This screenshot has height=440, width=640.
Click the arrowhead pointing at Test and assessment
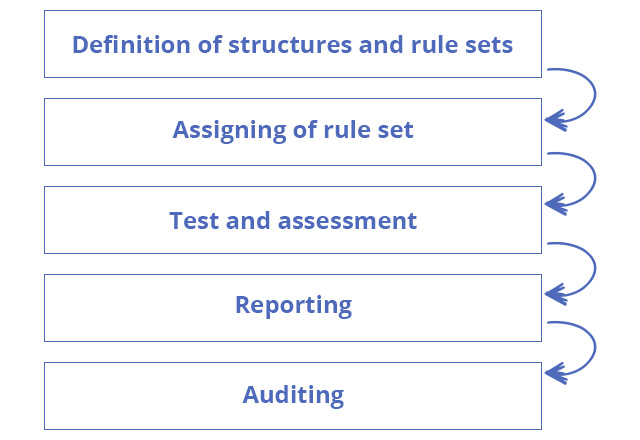[x=556, y=204]
